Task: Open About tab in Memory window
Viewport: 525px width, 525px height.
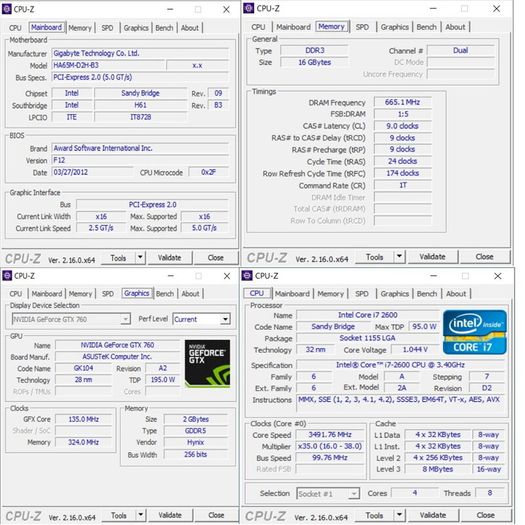Action: (x=455, y=27)
